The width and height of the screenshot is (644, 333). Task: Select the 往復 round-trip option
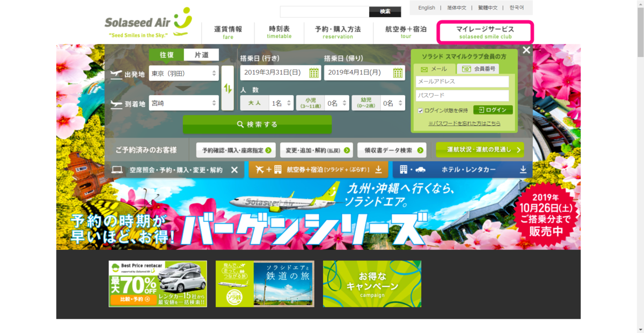(166, 55)
